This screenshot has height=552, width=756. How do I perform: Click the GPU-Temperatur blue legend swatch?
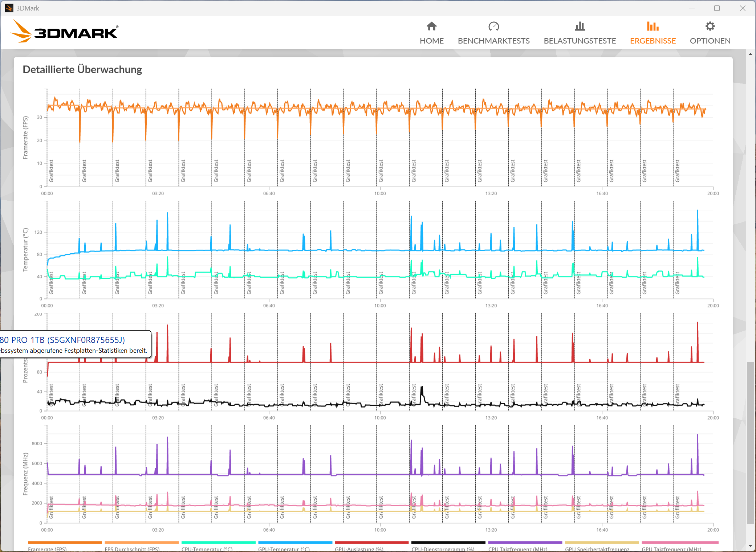pyautogui.click(x=295, y=543)
